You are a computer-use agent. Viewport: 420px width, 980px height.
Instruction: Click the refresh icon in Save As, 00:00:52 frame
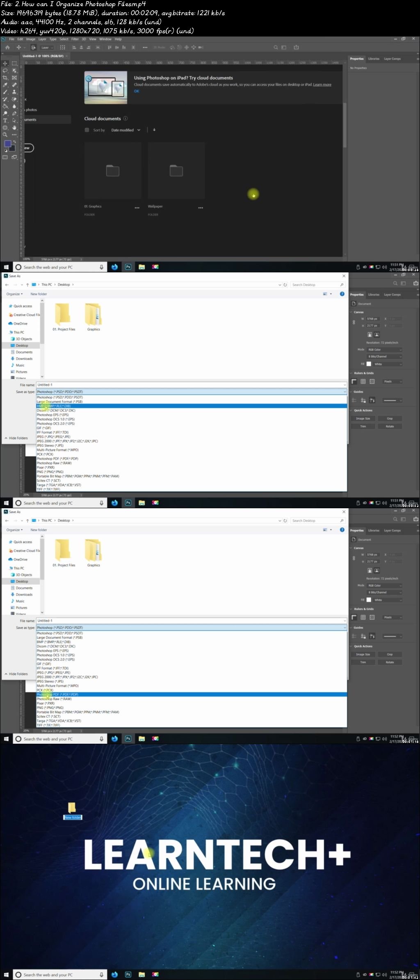[285, 285]
